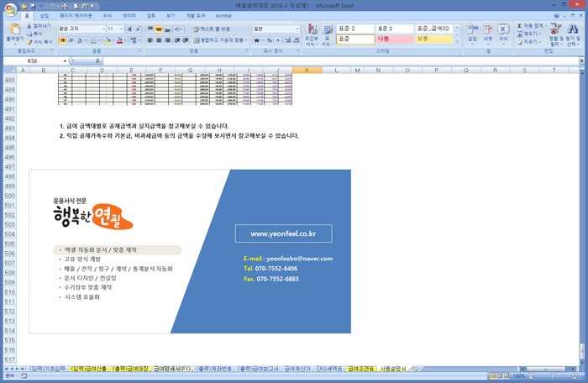Click the currency (₩) format icon
The image size is (588, 383).
[x=257, y=40]
